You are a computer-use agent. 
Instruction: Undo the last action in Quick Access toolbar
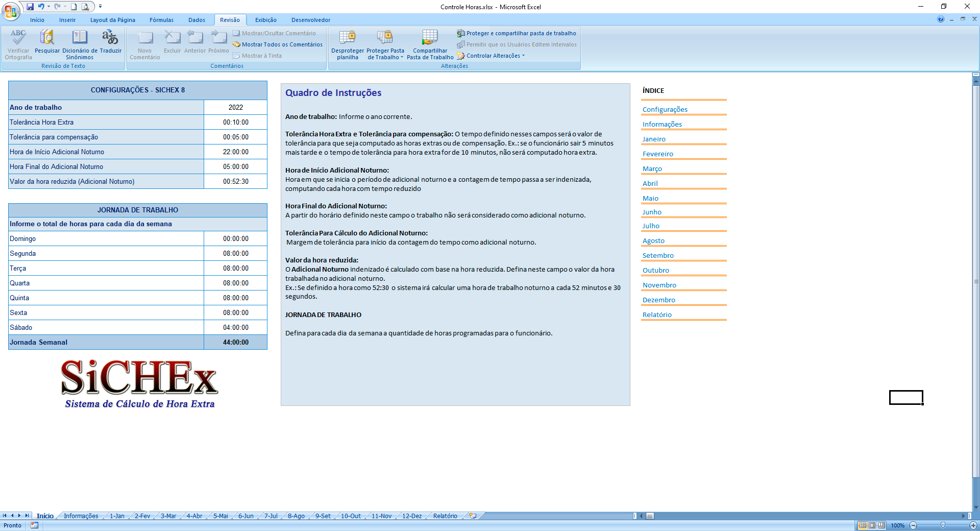point(41,7)
